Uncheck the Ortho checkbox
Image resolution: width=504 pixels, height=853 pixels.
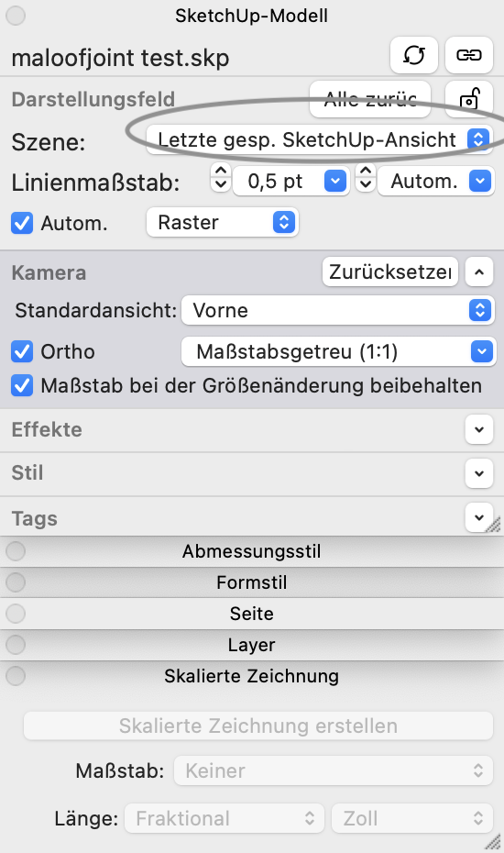pos(22,351)
